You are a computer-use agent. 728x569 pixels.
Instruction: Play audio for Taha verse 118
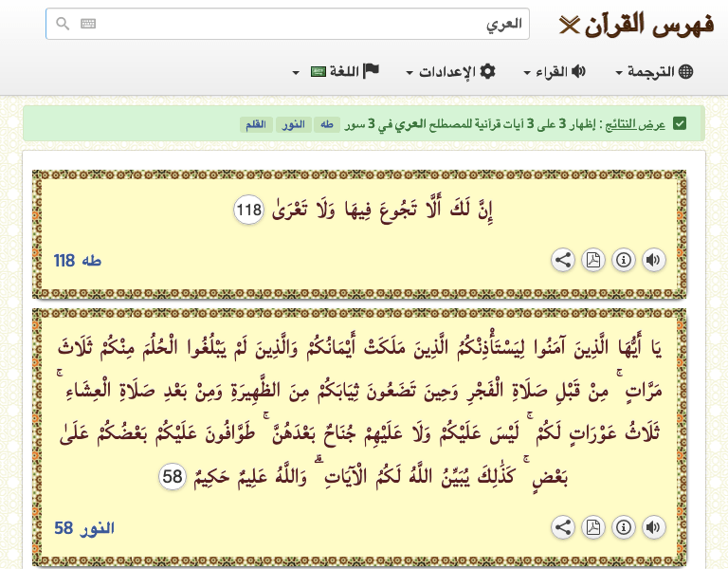coord(653,261)
